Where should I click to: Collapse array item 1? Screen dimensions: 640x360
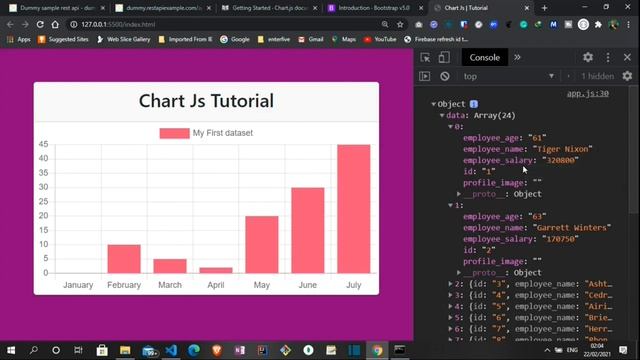451,205
